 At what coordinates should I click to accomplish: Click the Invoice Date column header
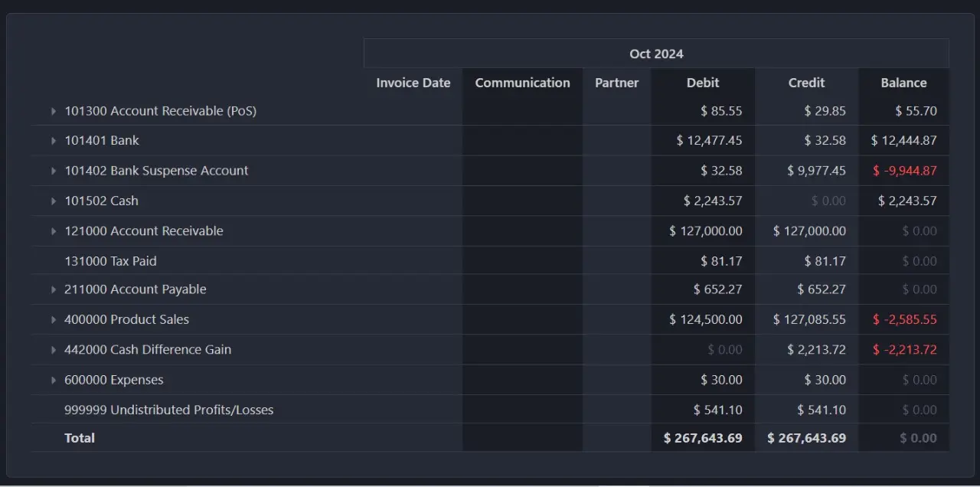pyautogui.click(x=413, y=83)
